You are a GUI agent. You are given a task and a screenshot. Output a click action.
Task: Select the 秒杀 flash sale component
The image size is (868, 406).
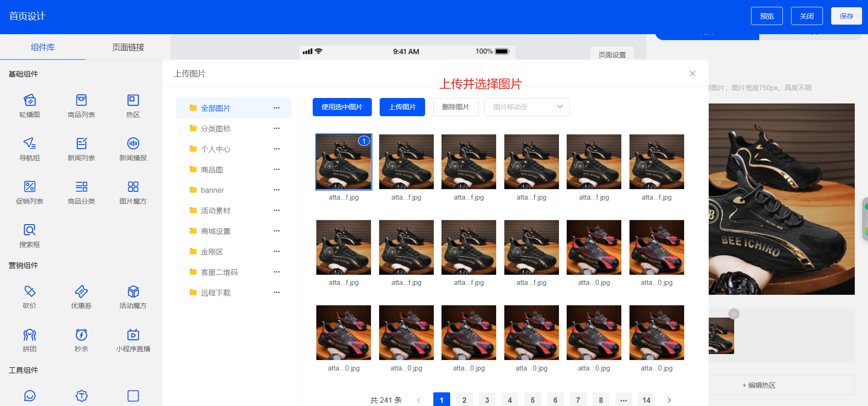click(81, 340)
